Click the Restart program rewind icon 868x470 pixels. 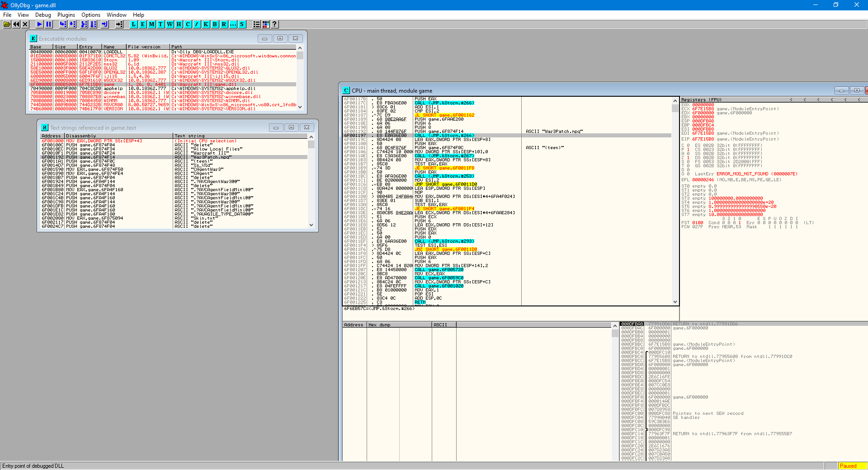coord(16,24)
